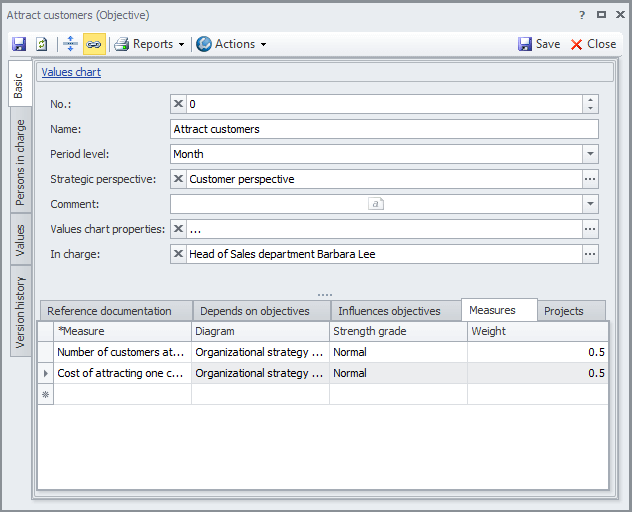Switch to Persons in charge tab
The width and height of the screenshot is (632, 512).
[x=20, y=162]
